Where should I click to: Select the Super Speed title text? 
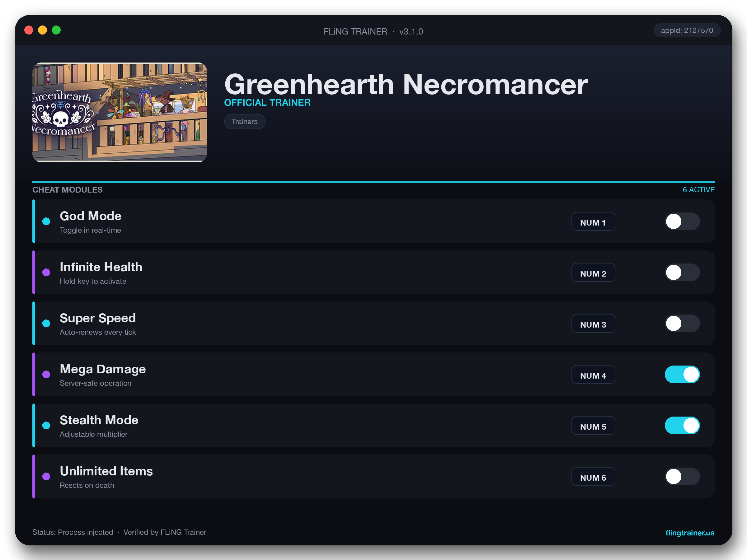click(x=98, y=318)
